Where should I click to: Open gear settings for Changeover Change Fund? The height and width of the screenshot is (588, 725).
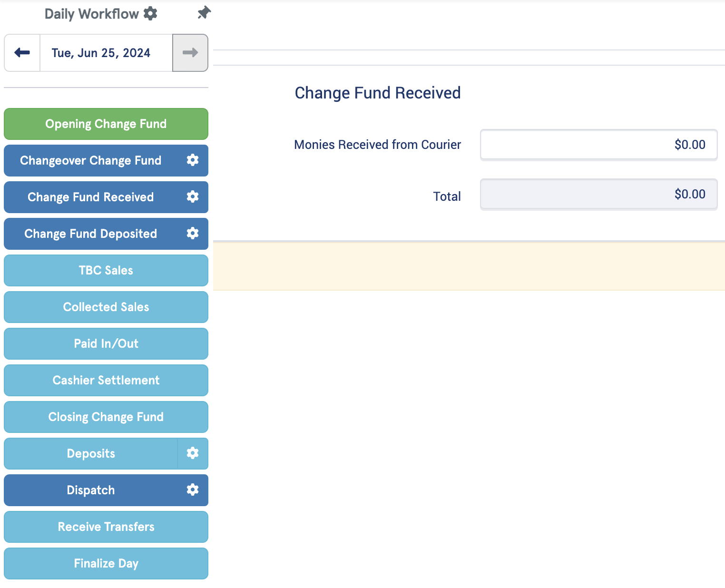[x=193, y=160]
